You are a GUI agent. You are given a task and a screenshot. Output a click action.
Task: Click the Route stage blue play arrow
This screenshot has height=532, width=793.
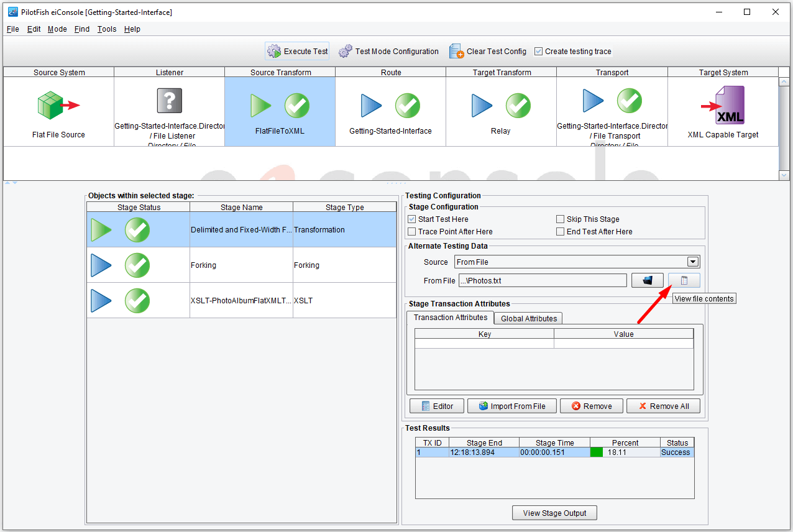coord(372,106)
